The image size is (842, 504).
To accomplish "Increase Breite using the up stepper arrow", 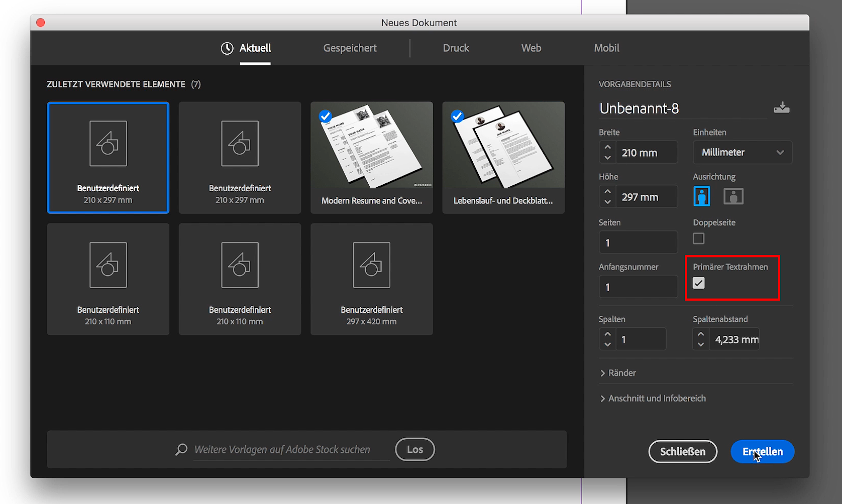I will click(x=607, y=147).
